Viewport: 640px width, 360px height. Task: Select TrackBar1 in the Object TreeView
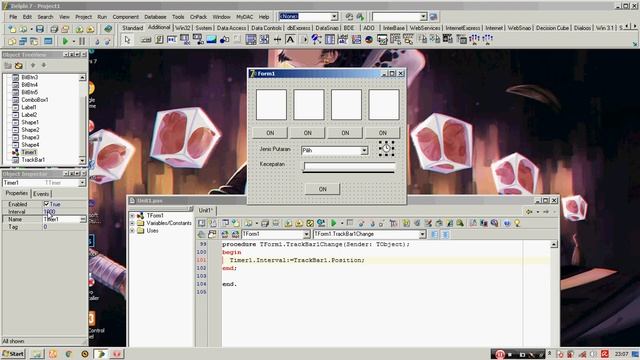33,160
